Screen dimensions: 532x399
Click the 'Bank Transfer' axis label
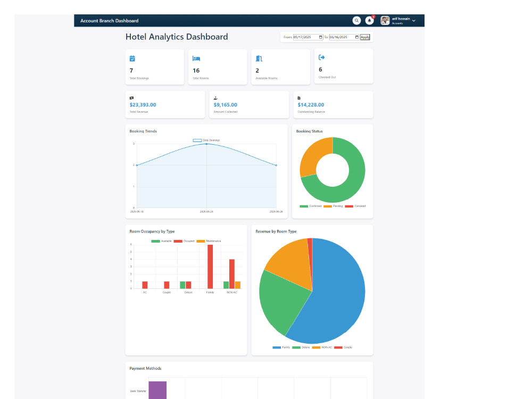tap(138, 391)
